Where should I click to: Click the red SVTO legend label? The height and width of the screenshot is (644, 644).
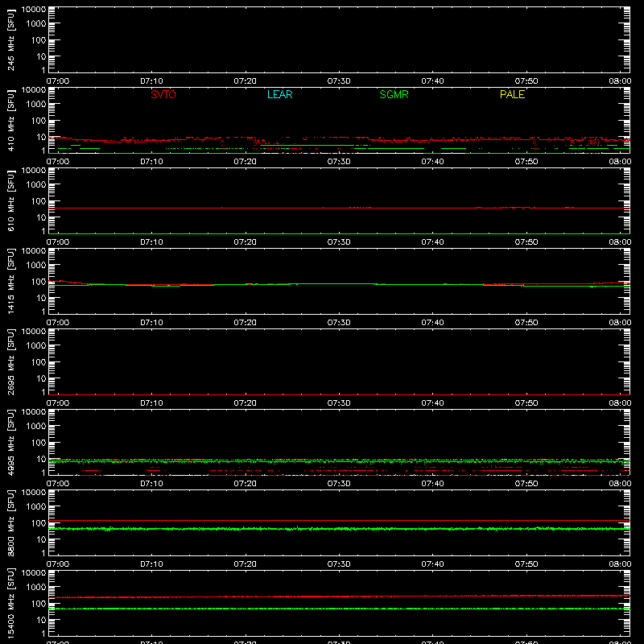[163, 94]
